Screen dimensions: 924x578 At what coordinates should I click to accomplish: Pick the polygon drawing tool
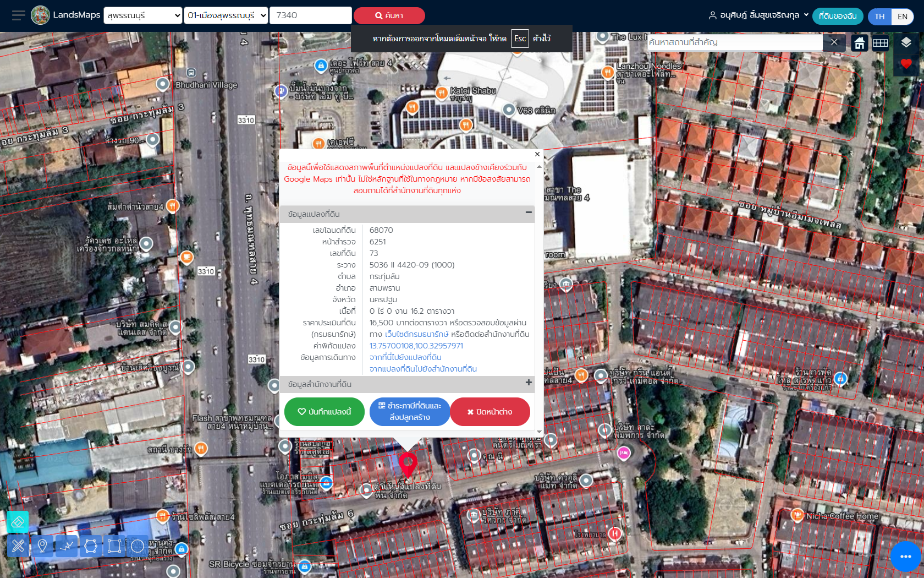click(x=91, y=546)
